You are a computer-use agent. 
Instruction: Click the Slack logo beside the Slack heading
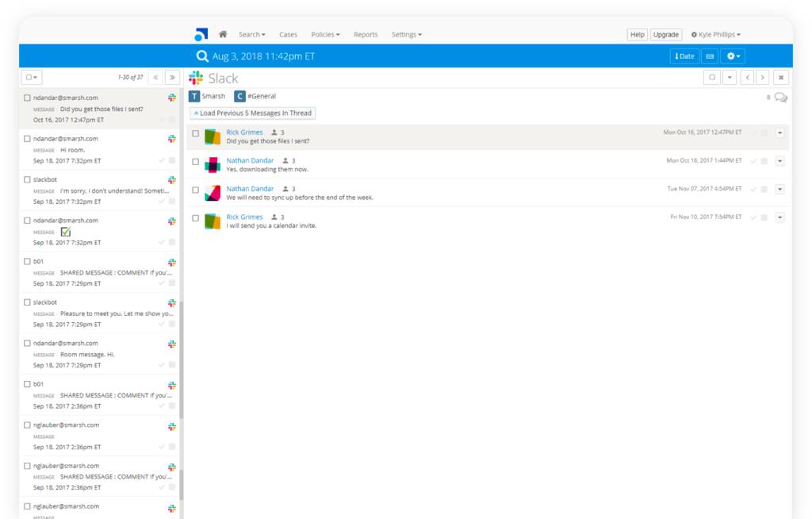[196, 78]
